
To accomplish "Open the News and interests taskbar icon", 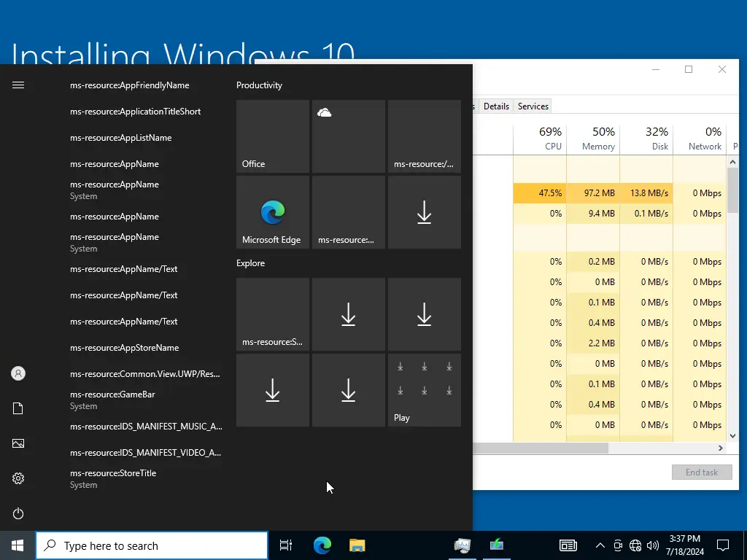I will (x=568, y=545).
